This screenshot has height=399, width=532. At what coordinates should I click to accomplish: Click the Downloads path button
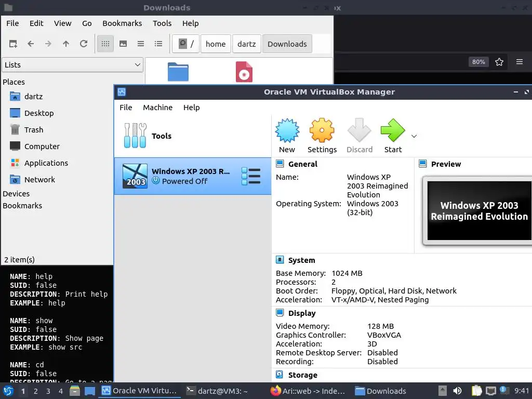pyautogui.click(x=287, y=44)
